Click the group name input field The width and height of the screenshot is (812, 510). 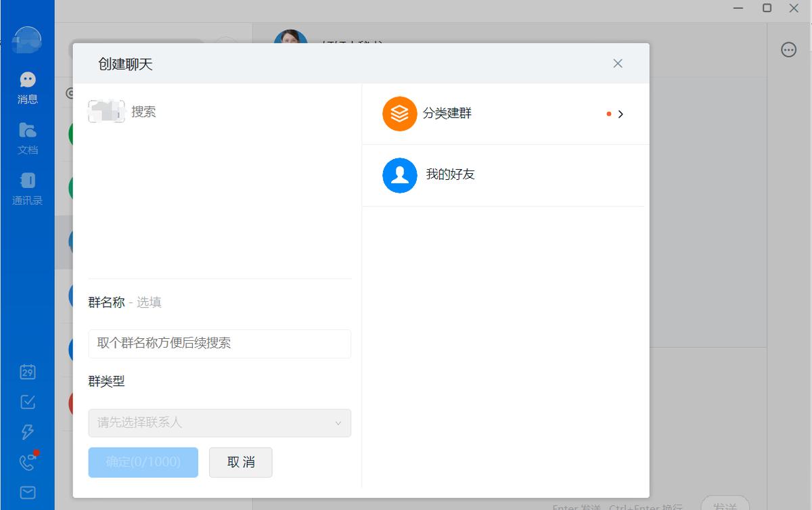tap(219, 344)
